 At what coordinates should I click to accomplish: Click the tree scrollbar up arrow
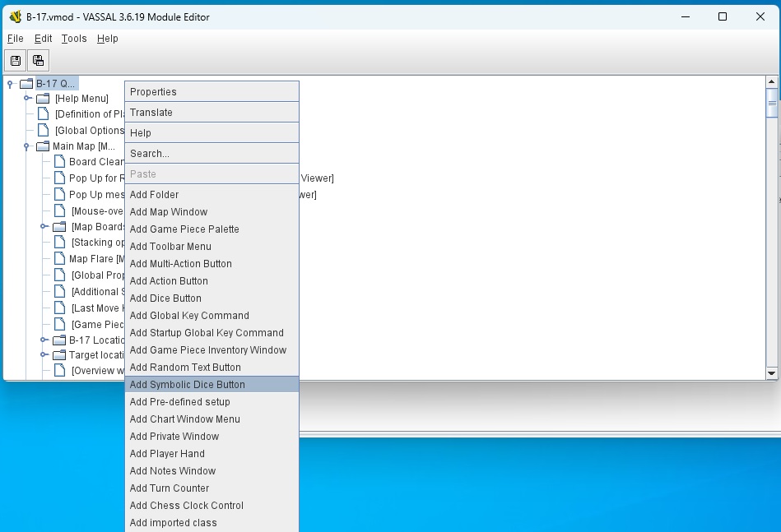pyautogui.click(x=772, y=81)
